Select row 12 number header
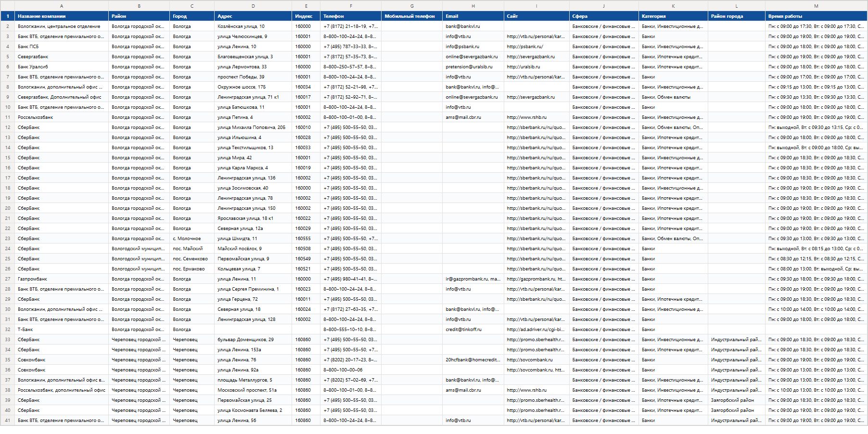The width and height of the screenshot is (868, 434). [x=8, y=128]
